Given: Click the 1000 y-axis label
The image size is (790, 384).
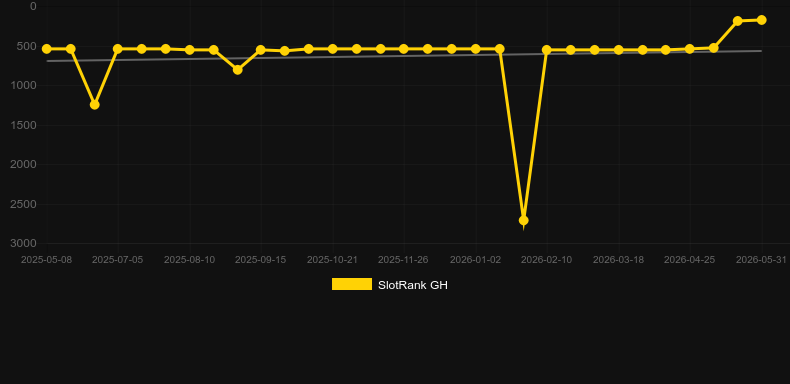Looking at the screenshot, I should coord(23,85).
